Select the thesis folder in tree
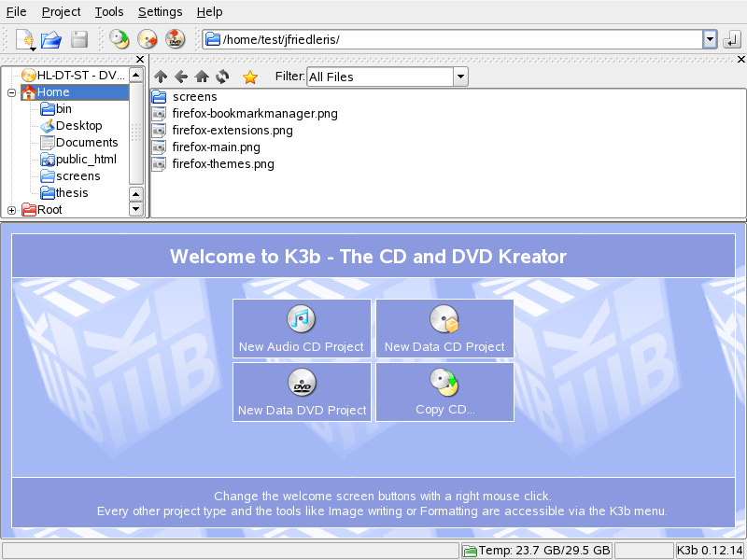The width and height of the screenshot is (747, 560). coord(64,193)
